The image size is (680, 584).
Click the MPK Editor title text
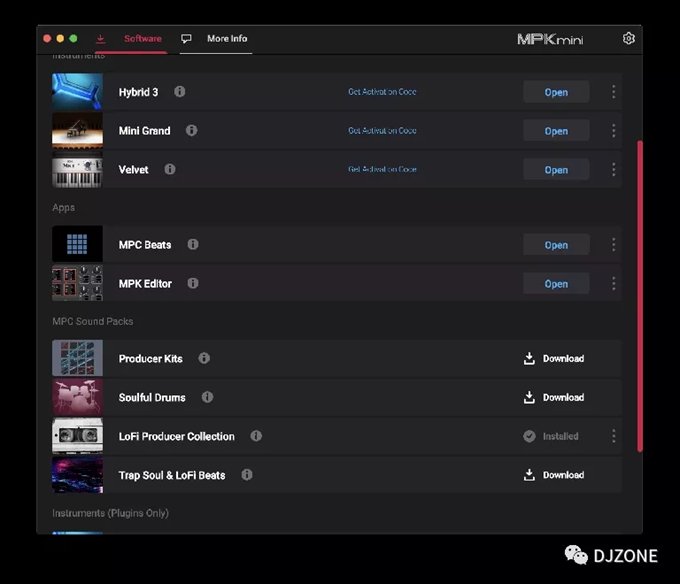145,284
